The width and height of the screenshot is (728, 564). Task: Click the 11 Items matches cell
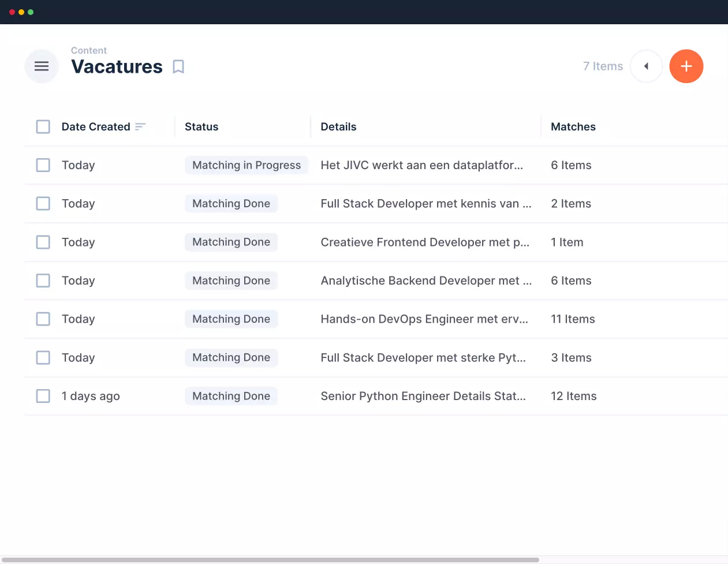click(573, 319)
